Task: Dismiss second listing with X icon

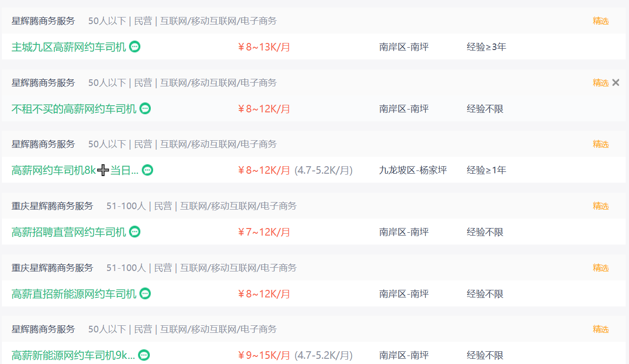Action: (x=615, y=83)
